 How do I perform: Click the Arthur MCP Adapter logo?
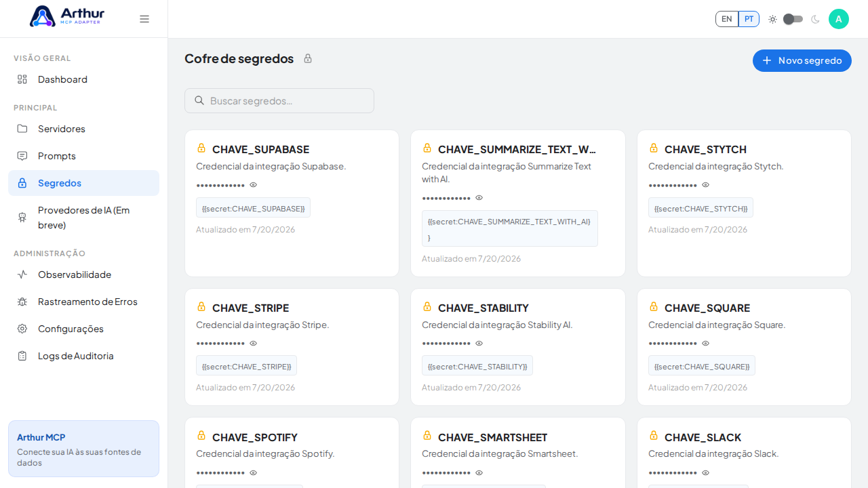point(67,16)
